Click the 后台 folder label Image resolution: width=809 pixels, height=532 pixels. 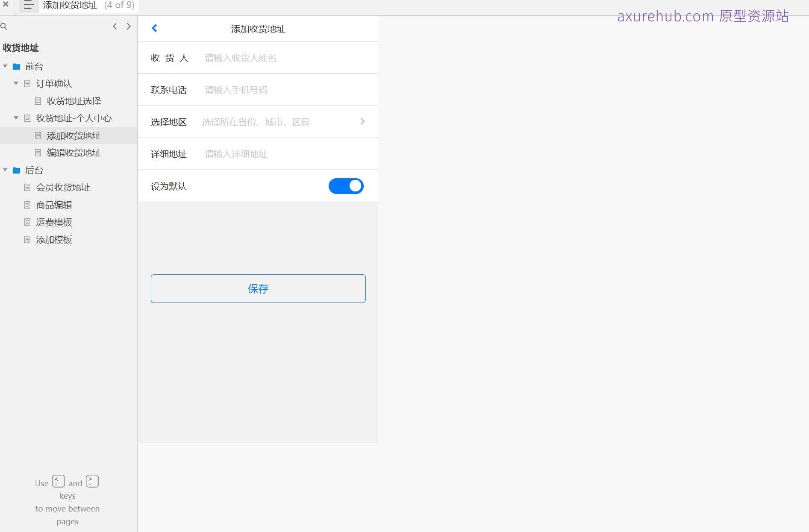point(34,170)
